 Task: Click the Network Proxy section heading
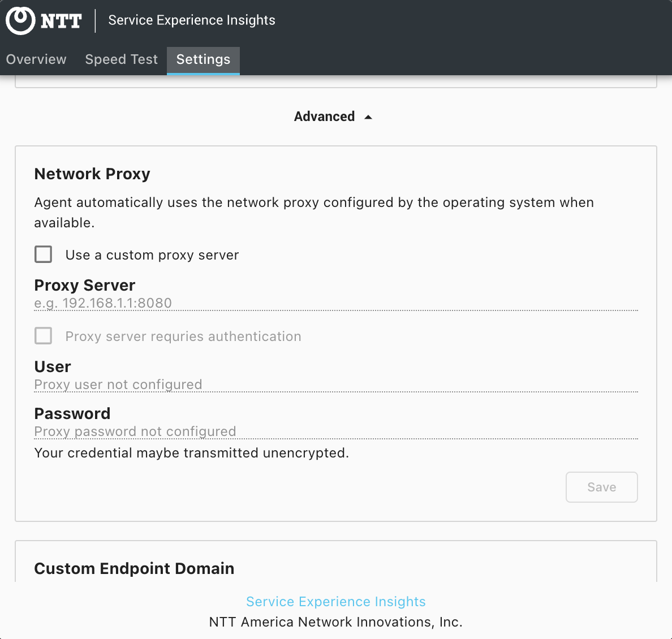[x=92, y=174]
